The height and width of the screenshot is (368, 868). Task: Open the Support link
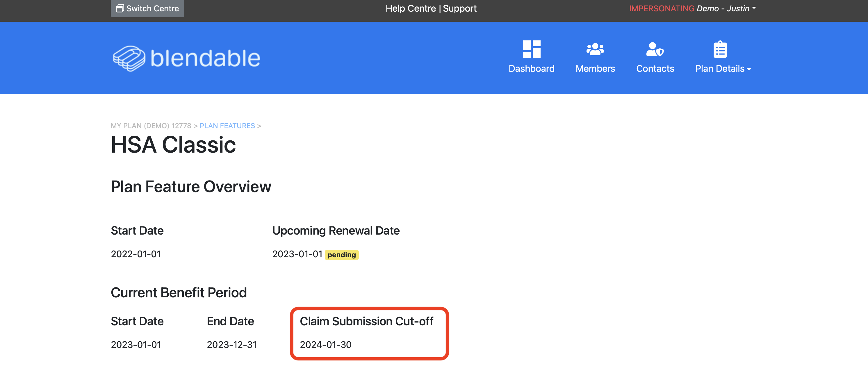(460, 8)
